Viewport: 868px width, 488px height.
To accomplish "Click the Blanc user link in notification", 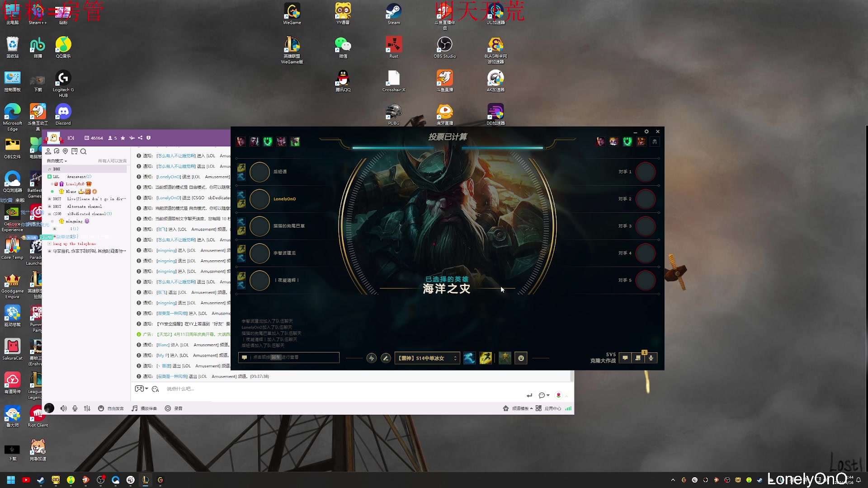I will pyautogui.click(x=163, y=345).
